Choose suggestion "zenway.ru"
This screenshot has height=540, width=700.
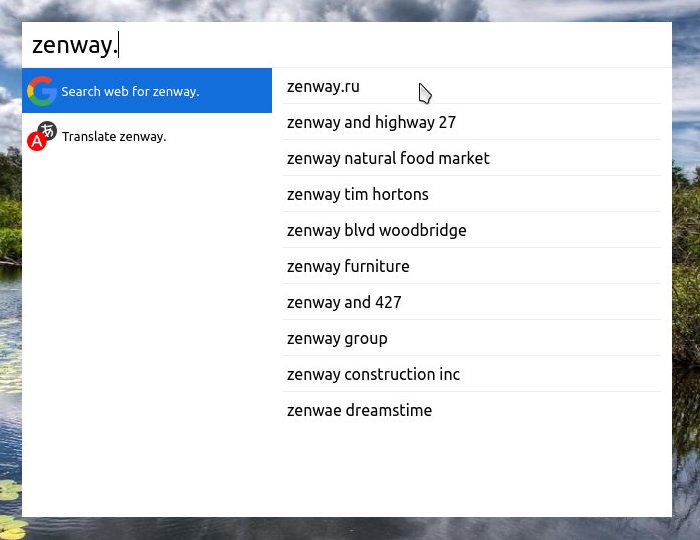471,86
